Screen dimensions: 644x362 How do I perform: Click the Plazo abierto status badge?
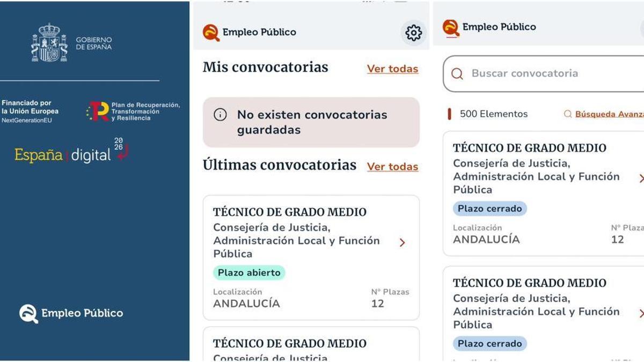249,272
